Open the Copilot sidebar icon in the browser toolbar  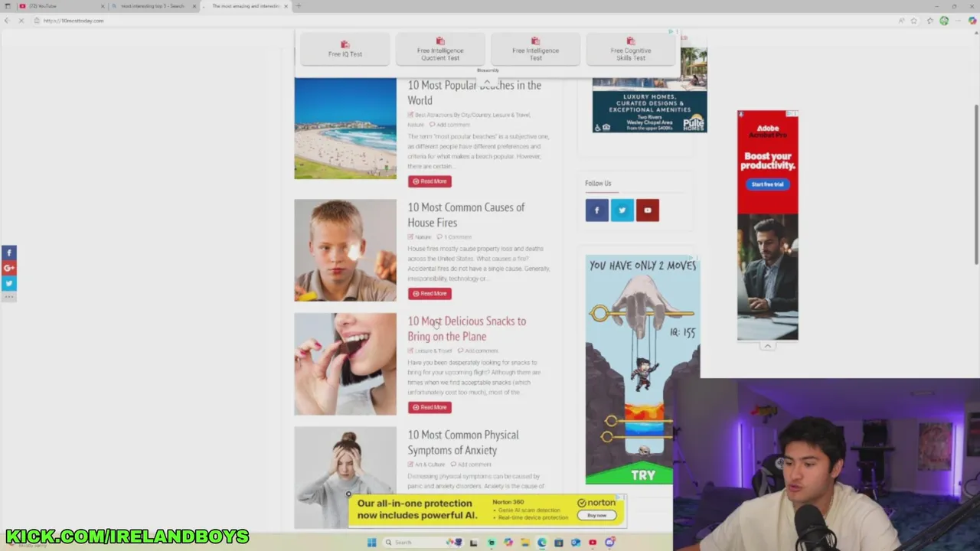pos(972,21)
